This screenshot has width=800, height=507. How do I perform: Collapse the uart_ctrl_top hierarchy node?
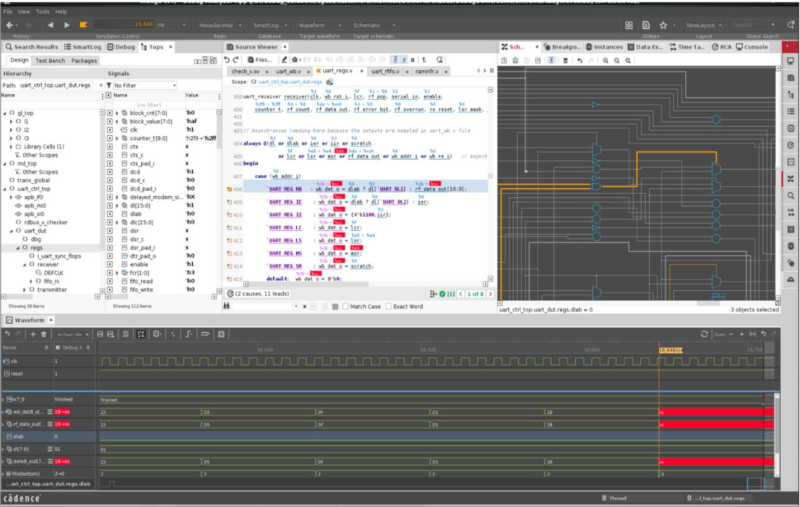click(x=5, y=189)
